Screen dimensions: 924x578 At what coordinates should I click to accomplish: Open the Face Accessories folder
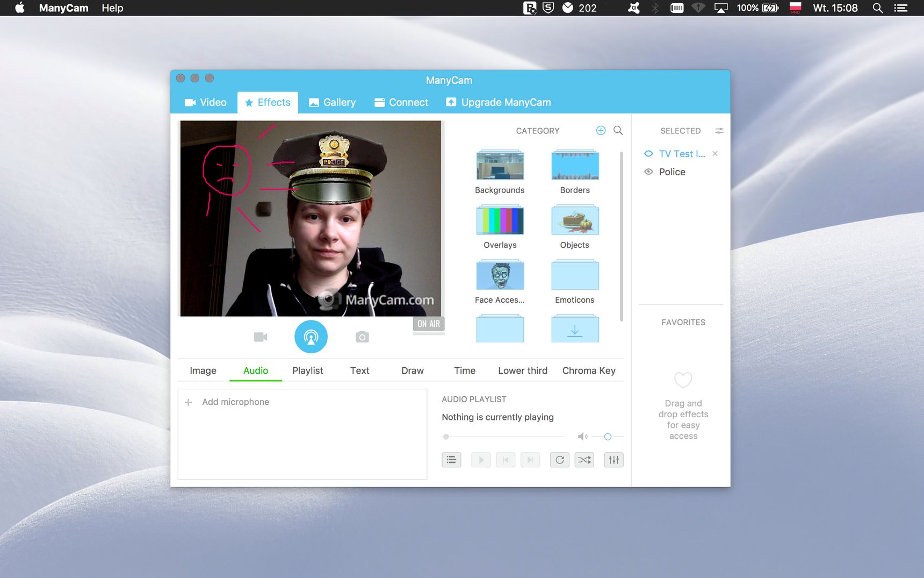[x=500, y=275]
